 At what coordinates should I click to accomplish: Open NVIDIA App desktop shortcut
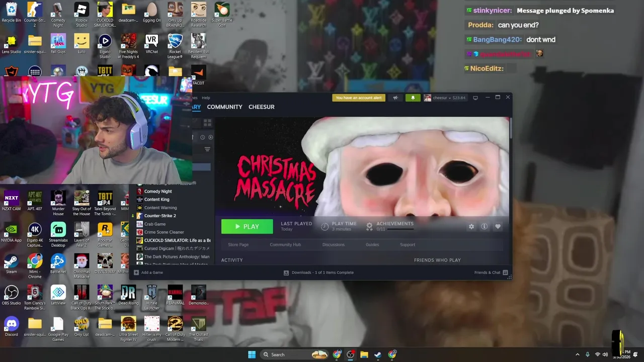point(11,232)
